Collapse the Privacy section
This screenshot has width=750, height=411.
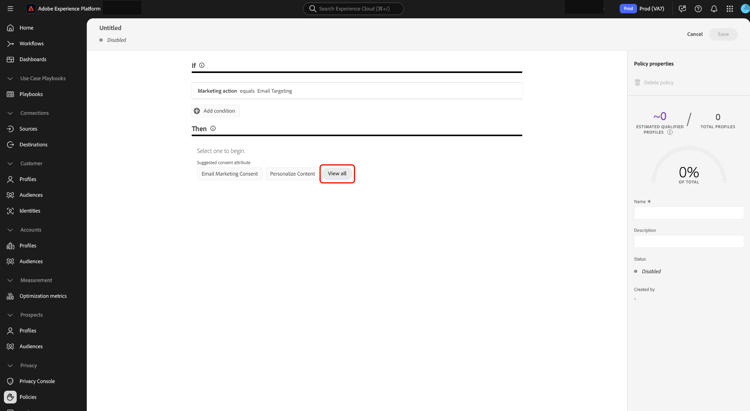[10, 366]
